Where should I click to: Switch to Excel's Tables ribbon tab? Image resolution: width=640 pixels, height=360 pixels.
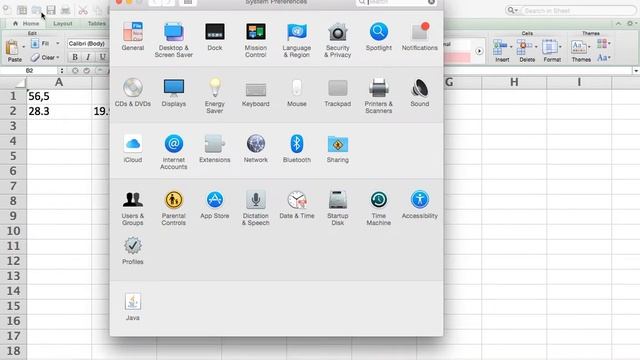click(96, 24)
